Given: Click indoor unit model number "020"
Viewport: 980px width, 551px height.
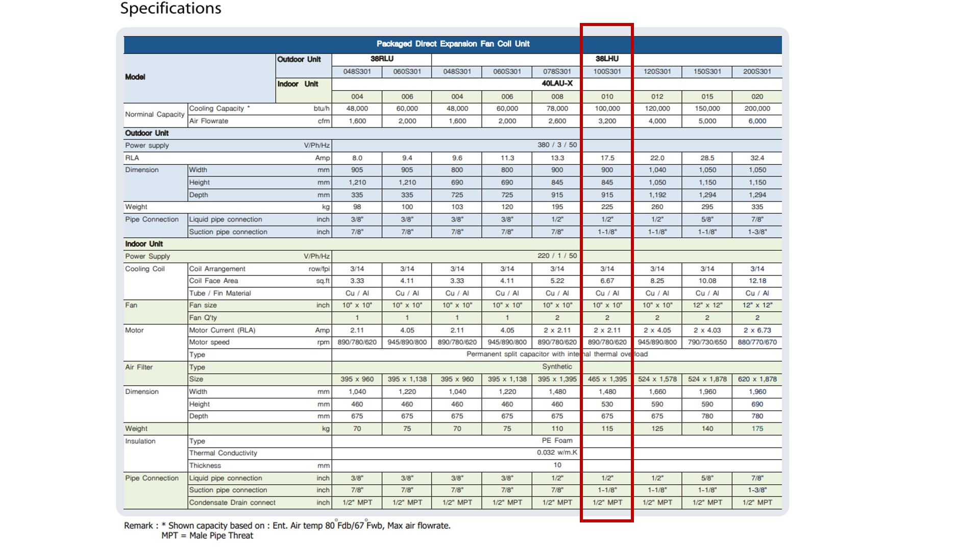Looking at the screenshot, I should [x=757, y=96].
